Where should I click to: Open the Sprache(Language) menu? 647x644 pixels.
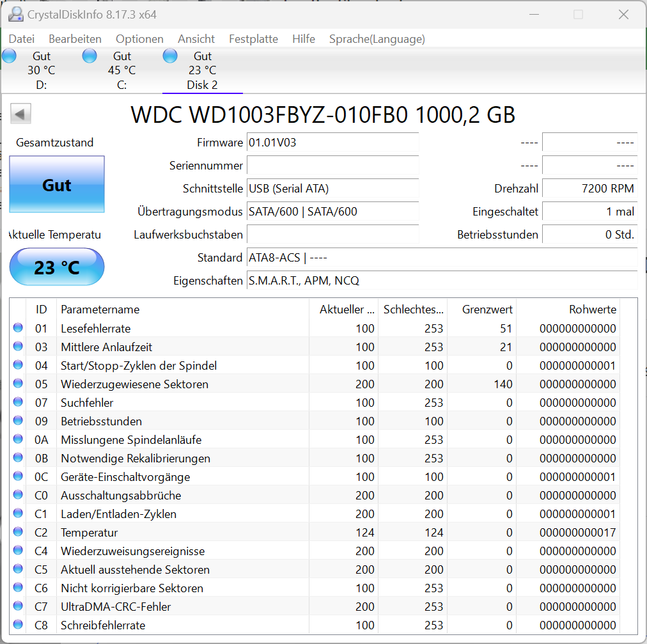click(x=377, y=39)
